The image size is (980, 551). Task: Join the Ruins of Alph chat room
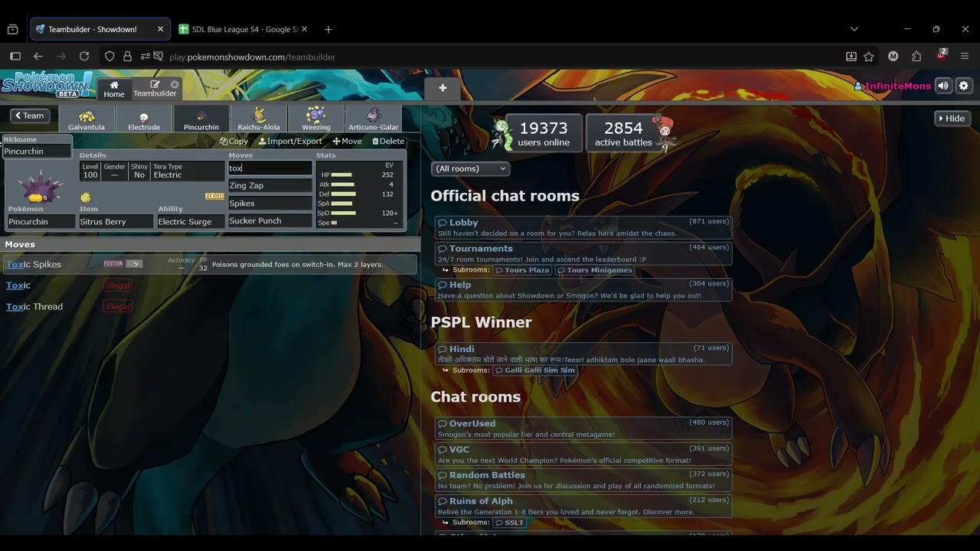tap(583, 506)
